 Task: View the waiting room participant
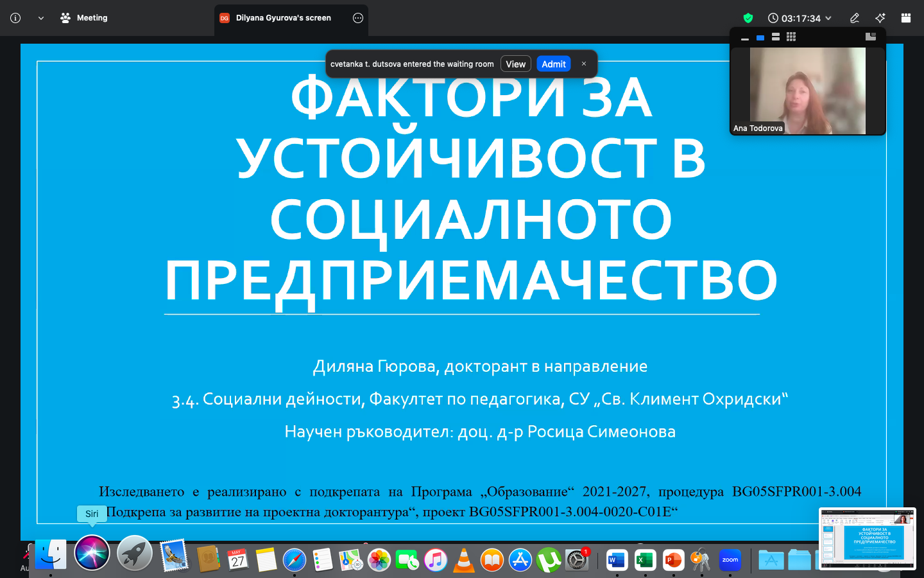coord(515,64)
